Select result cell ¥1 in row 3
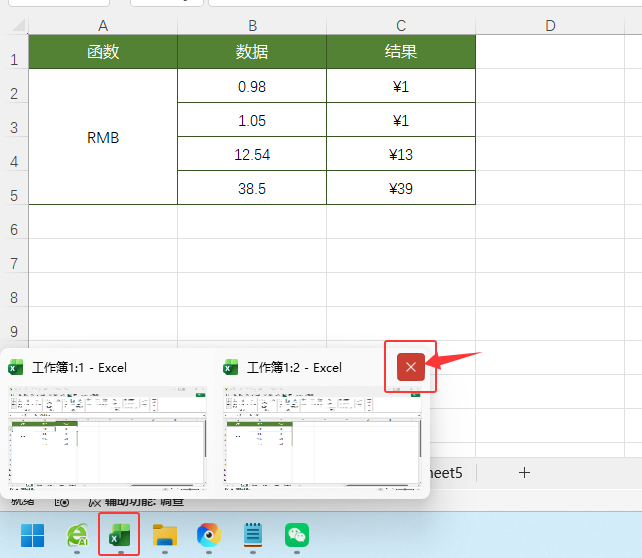Image resolution: width=642 pixels, height=558 pixels. tap(401, 120)
